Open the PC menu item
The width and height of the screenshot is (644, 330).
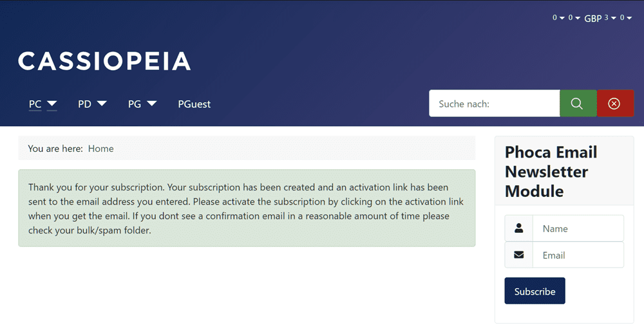point(35,104)
